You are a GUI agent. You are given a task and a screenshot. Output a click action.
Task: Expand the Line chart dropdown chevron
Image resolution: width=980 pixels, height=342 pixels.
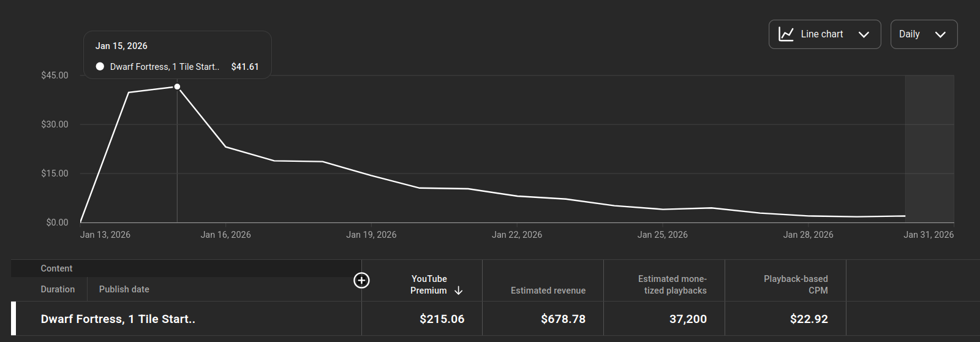(x=864, y=34)
